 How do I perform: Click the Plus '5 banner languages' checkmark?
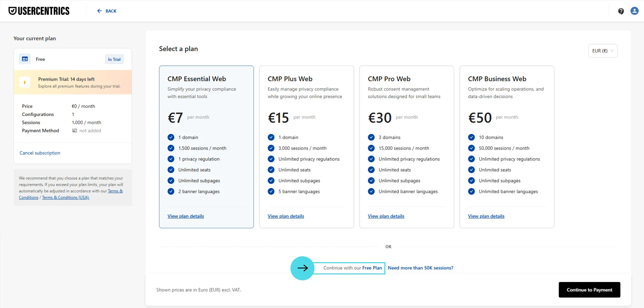[x=271, y=191]
